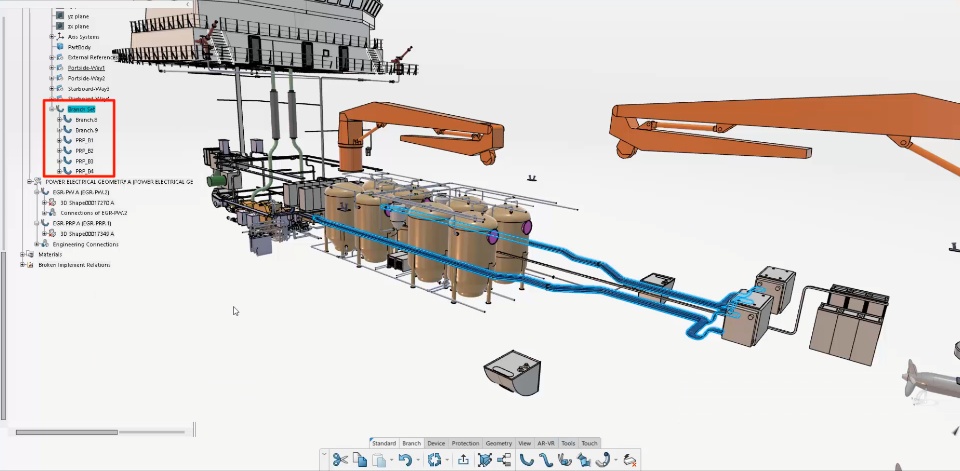Switch to the Device tab
Viewport: 960px width, 471px height.
coord(436,443)
